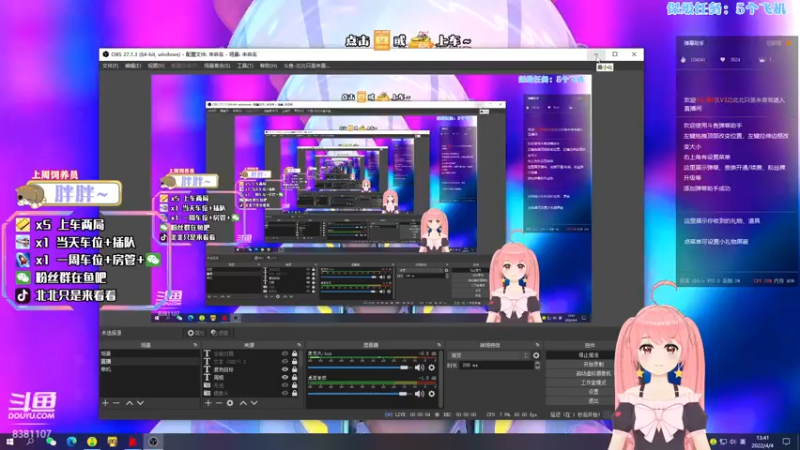Add a new scene with plus icon
The width and height of the screenshot is (800, 450).
(x=105, y=403)
